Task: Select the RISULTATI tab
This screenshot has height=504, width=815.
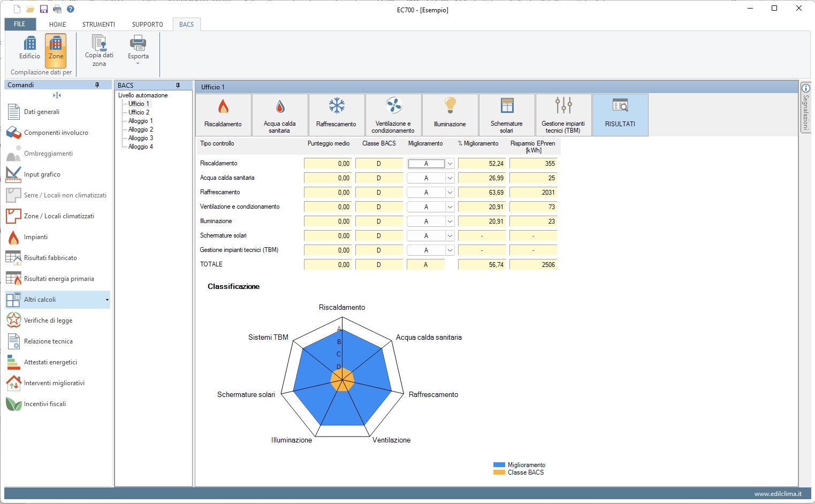Action: [x=620, y=115]
